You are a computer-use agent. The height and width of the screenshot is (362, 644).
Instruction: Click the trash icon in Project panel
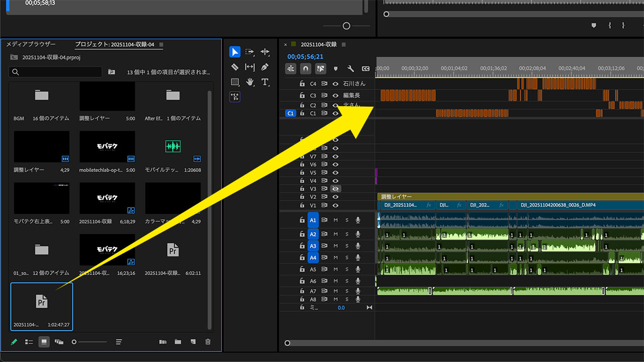point(208,342)
